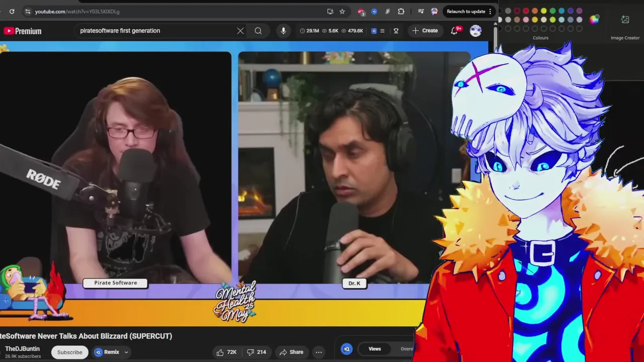The height and width of the screenshot is (362, 644).
Task: Open Chrome three-dot menu
Action: tap(490, 11)
